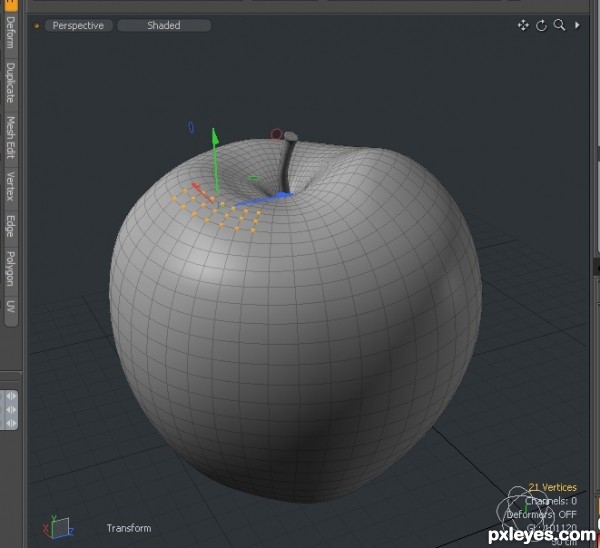Switch to the Mesh Edit tab

tap(11, 138)
